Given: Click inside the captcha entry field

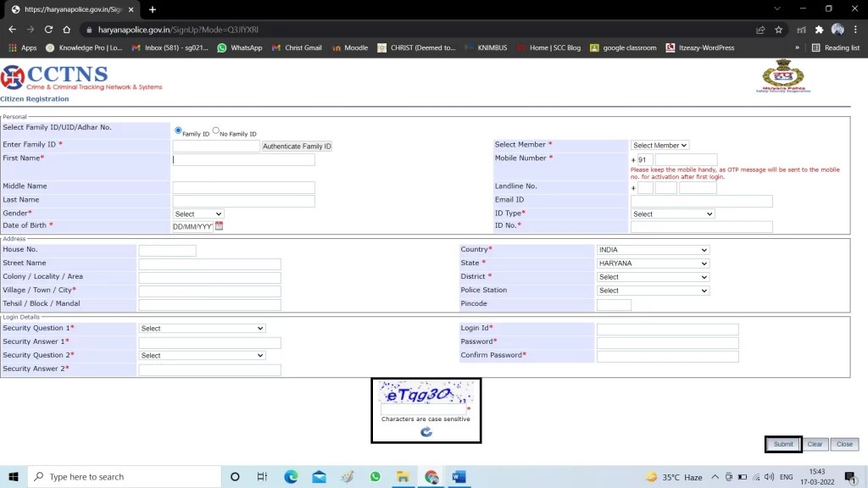Looking at the screenshot, I should 426,408.
